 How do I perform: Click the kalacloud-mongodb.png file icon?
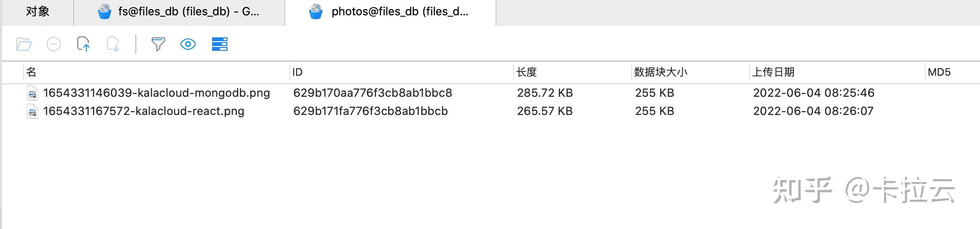tap(32, 93)
